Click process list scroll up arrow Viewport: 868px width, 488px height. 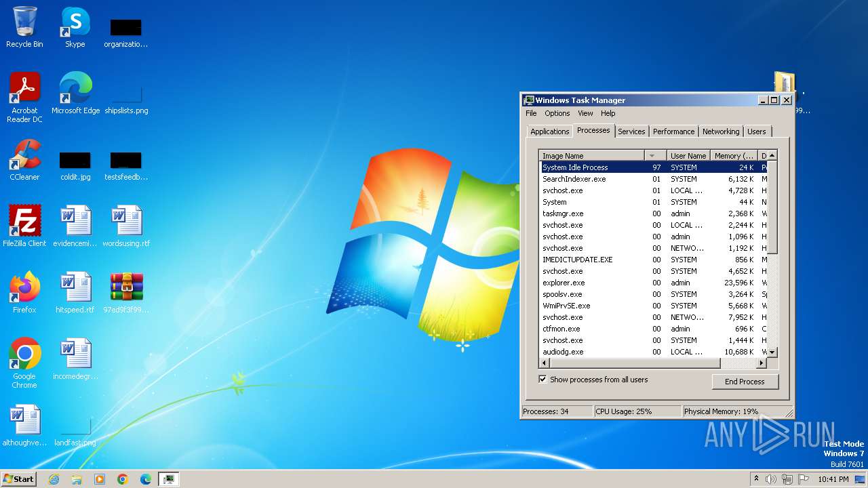click(772, 156)
